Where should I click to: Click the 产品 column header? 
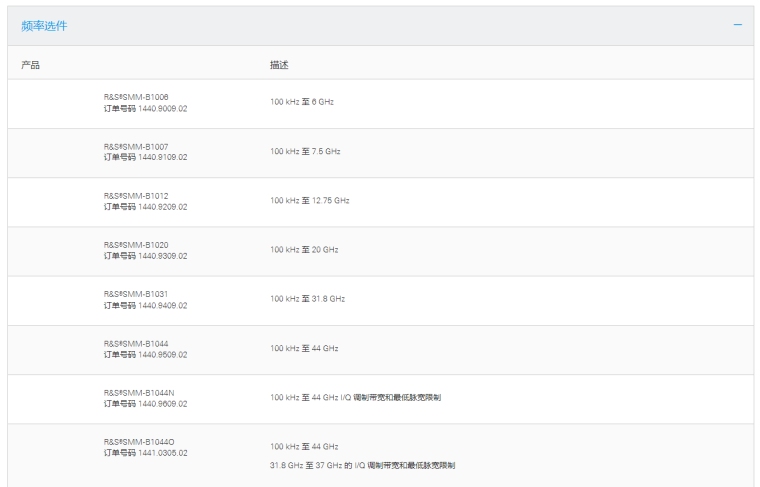point(30,65)
